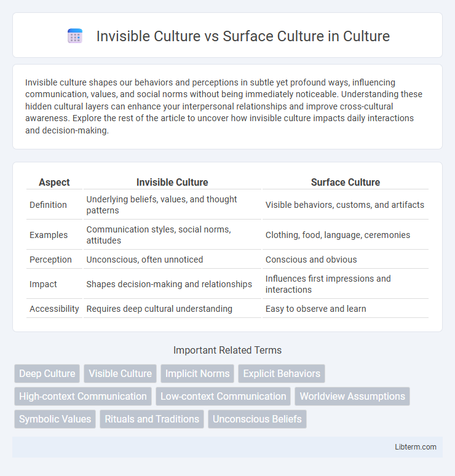Select the Explicit Behaviors tag

pos(282,373)
